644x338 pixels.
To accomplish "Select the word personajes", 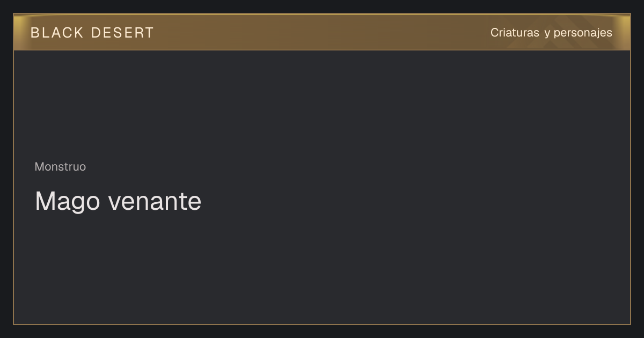I will (x=583, y=33).
